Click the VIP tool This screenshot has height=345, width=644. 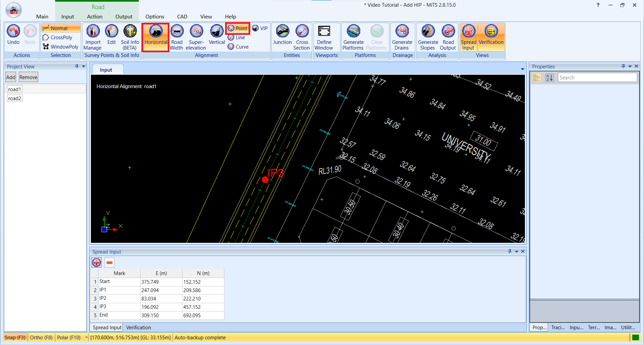click(x=260, y=28)
